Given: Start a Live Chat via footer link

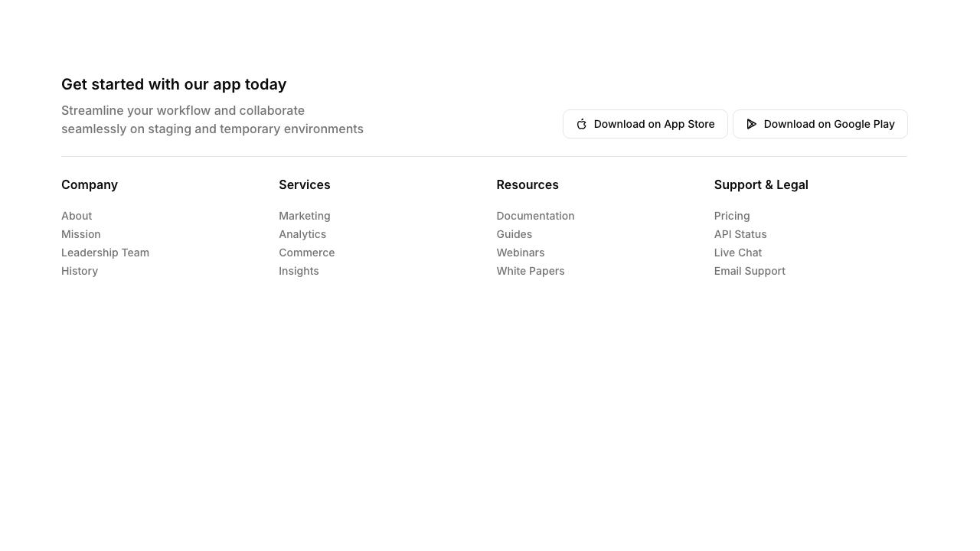Looking at the screenshot, I should [x=738, y=253].
